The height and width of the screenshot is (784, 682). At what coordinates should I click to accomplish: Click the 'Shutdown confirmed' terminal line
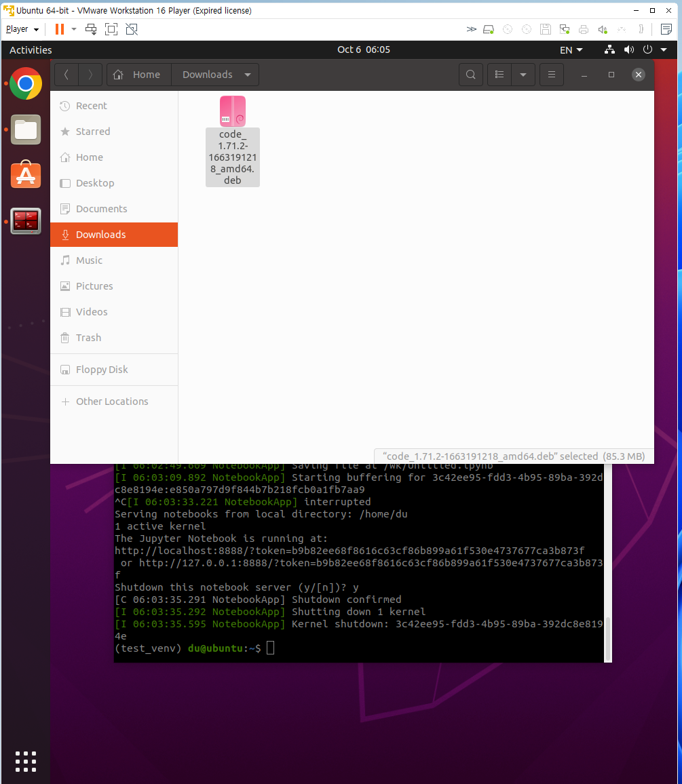click(258, 600)
